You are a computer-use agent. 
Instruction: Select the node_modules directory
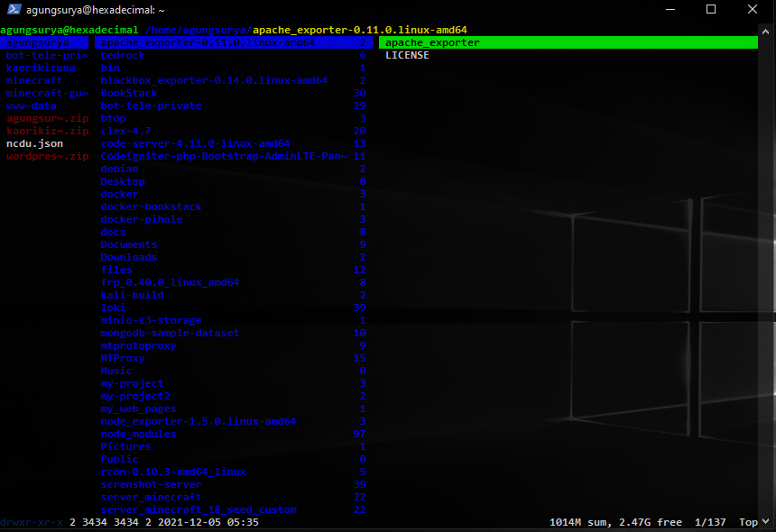coord(138,434)
